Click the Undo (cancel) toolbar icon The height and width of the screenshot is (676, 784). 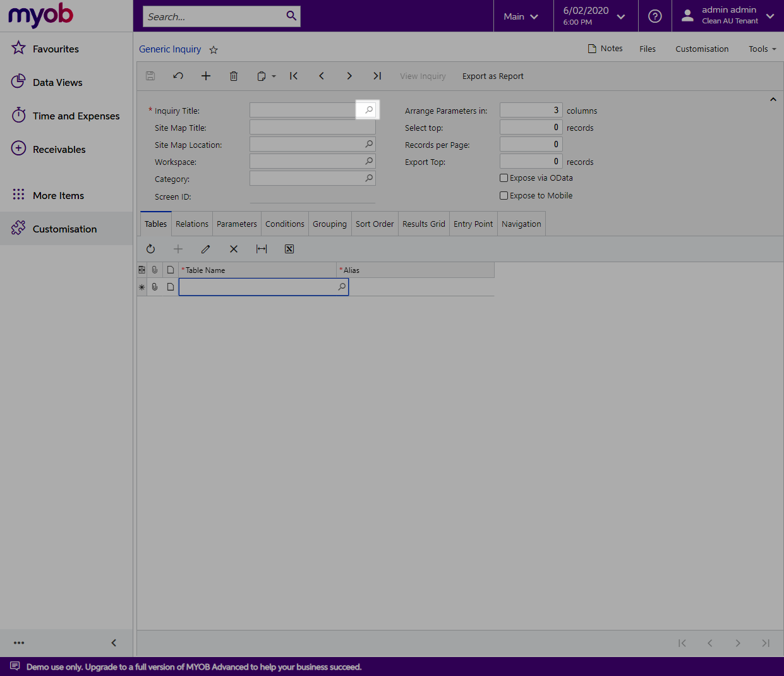(x=178, y=76)
